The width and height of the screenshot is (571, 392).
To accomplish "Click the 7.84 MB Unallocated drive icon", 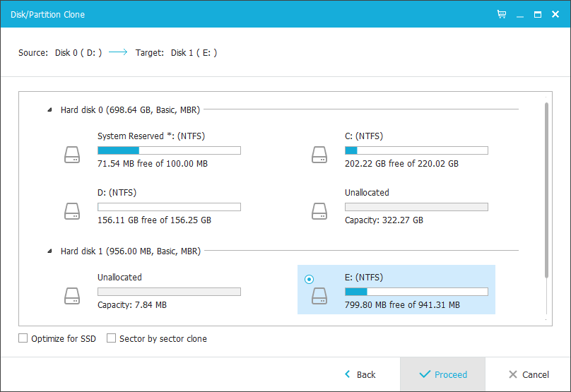I will coord(72,296).
